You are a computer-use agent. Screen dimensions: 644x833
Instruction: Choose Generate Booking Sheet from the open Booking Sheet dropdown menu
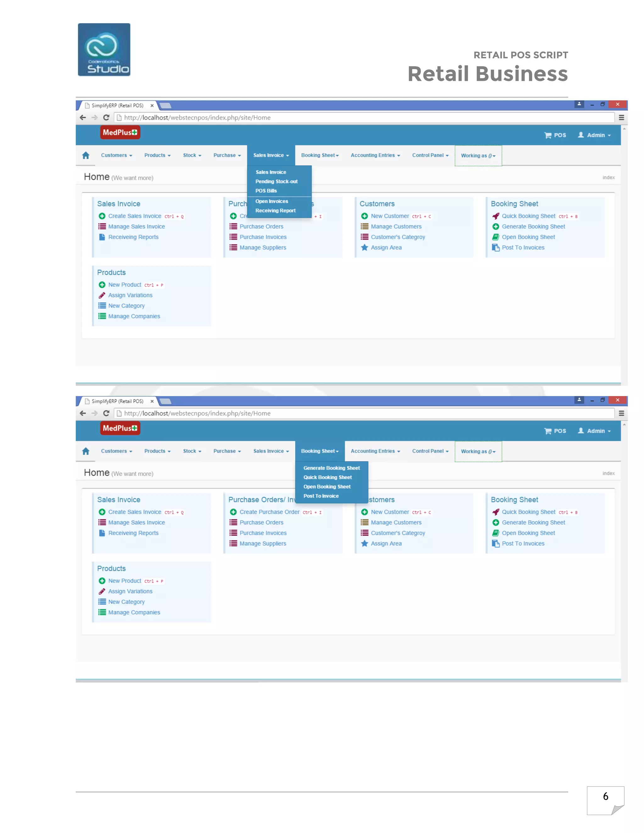click(331, 468)
